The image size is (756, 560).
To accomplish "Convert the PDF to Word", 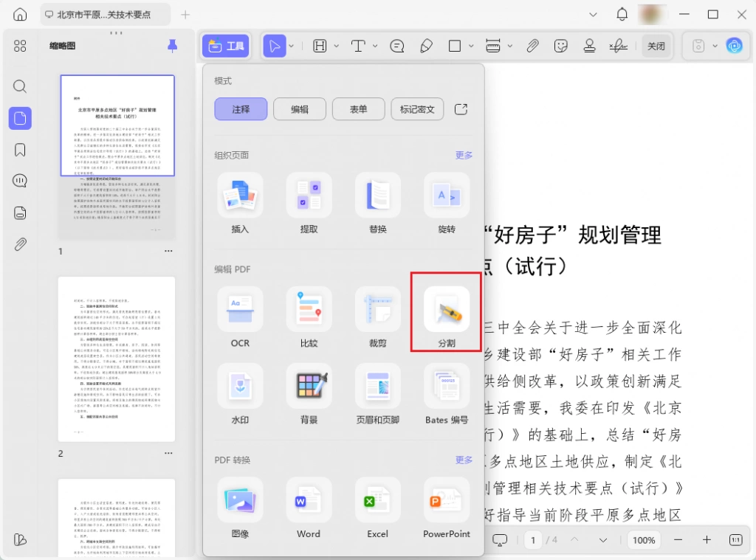I will click(x=309, y=500).
